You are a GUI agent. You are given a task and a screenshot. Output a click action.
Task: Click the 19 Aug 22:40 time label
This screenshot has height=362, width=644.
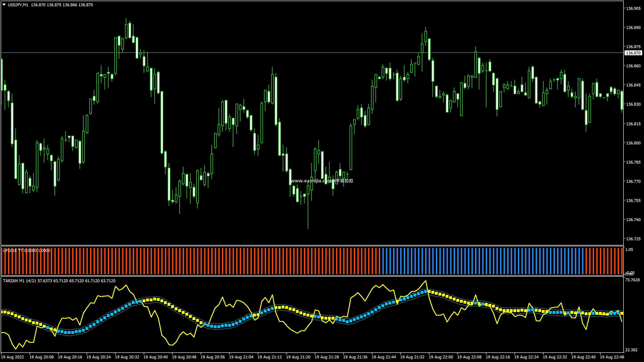point(584,357)
